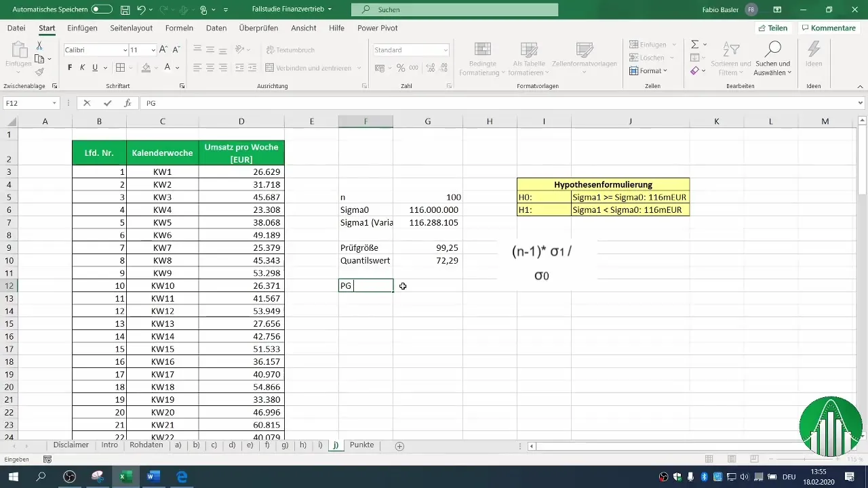Image resolution: width=868 pixels, height=488 pixels.
Task: Switch to the Einfügen ribbon tab
Action: pyautogui.click(x=82, y=28)
